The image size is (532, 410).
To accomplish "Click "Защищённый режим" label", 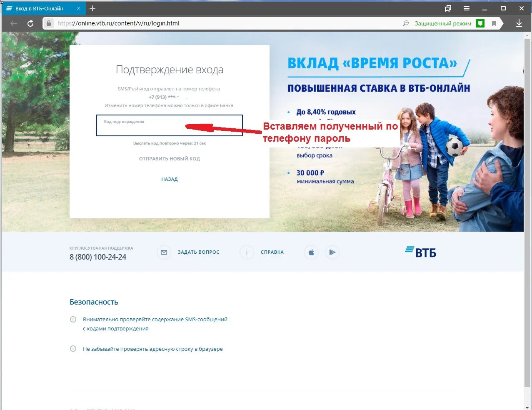I will [x=443, y=24].
